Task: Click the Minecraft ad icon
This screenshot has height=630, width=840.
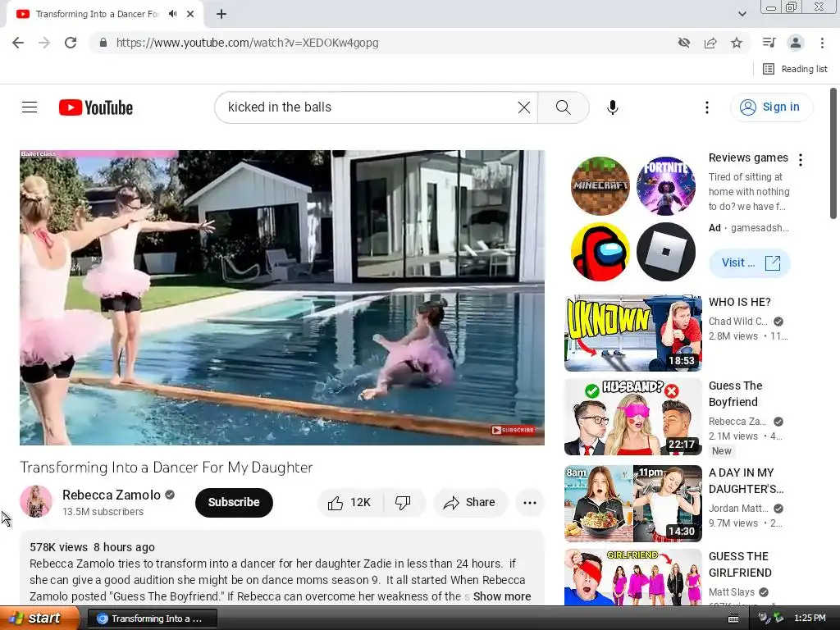Action: tap(600, 185)
